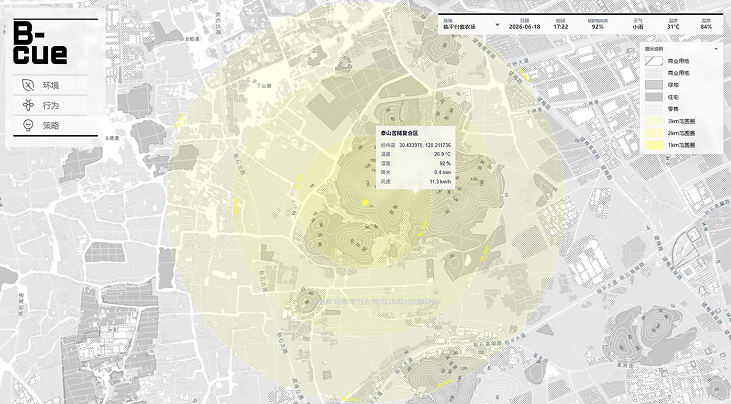The image size is (731, 404).
Task: Toggle the 3km range legend swatch
Action: coord(654,121)
